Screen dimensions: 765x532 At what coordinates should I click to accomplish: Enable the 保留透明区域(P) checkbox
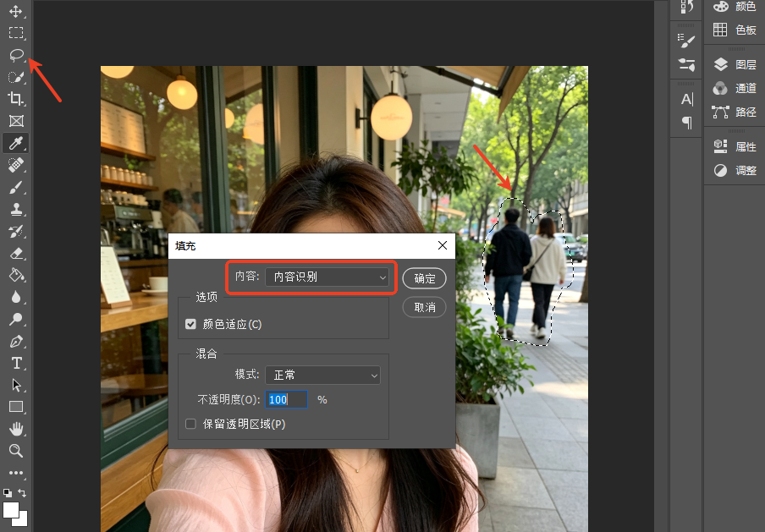[190, 424]
